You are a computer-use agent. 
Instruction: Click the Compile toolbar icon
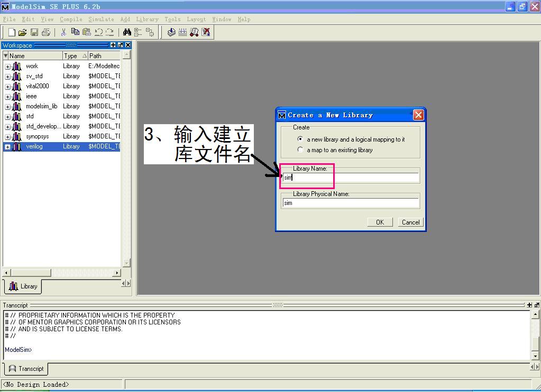(x=171, y=32)
